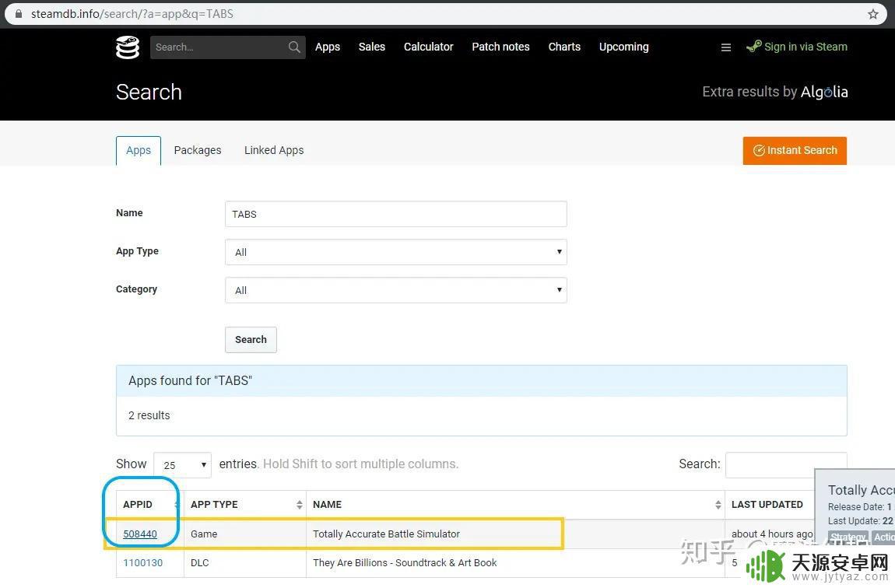Open app ID 1100130 link

pyautogui.click(x=142, y=563)
